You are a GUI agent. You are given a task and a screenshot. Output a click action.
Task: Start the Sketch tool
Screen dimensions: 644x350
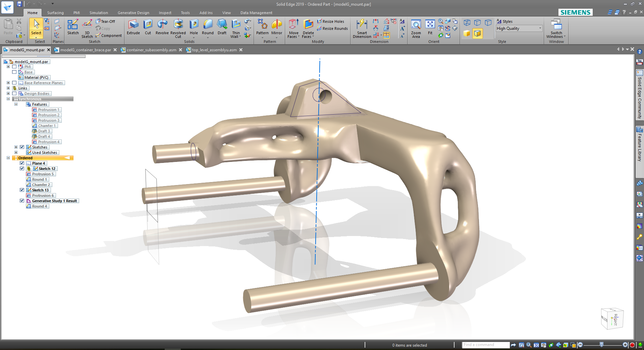click(x=73, y=27)
